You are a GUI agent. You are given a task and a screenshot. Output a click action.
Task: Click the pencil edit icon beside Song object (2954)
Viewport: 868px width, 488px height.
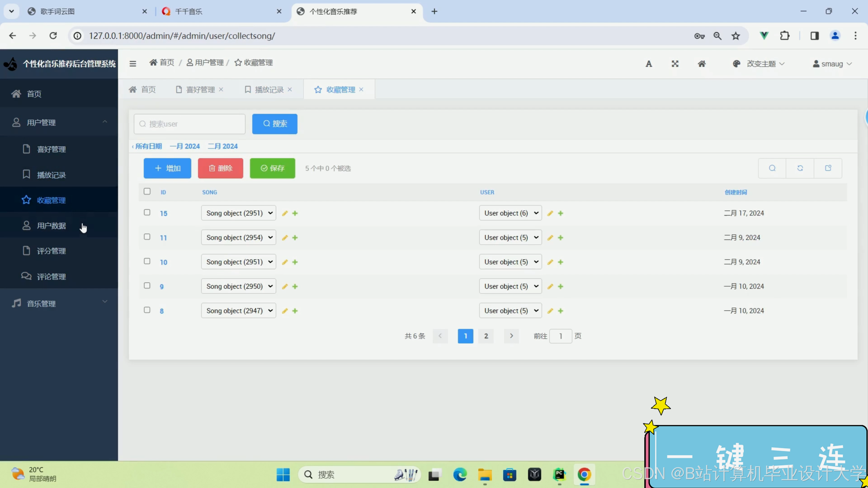point(285,238)
